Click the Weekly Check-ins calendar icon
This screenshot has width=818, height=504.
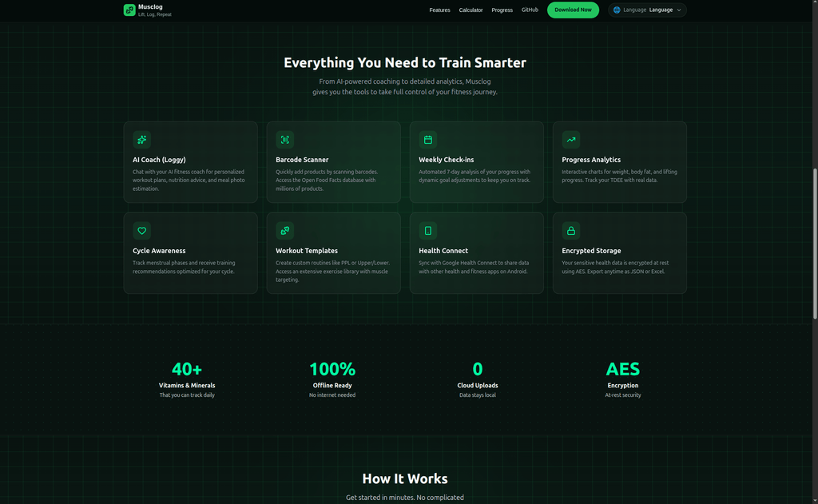(x=427, y=140)
